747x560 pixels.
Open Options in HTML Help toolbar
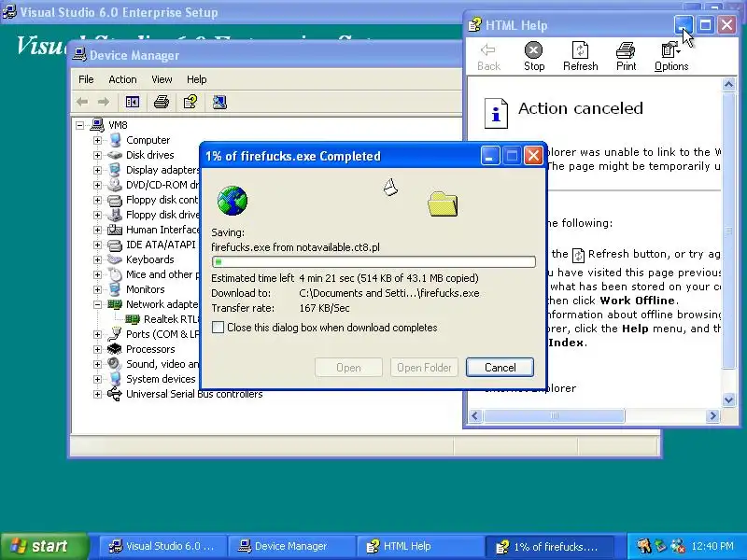[x=671, y=56]
